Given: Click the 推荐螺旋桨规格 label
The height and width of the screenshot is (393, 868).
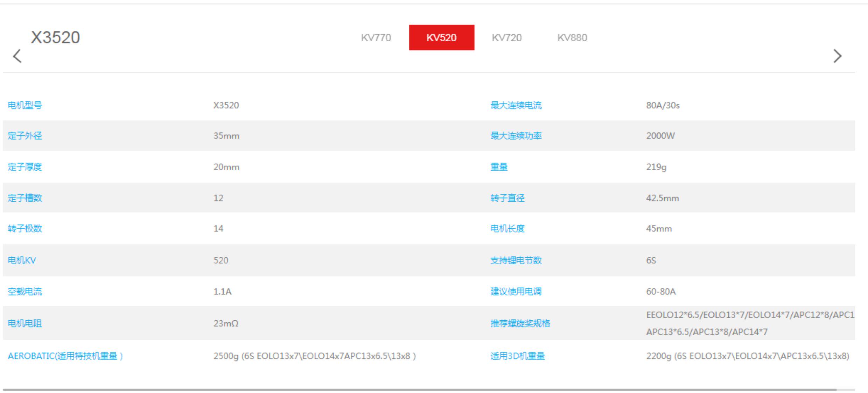Looking at the screenshot, I should point(520,323).
